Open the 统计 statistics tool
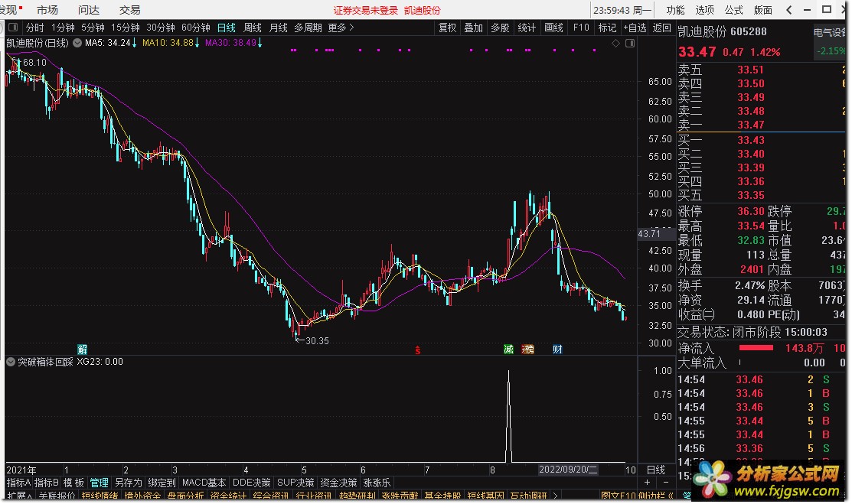The image size is (852, 504). [x=527, y=28]
